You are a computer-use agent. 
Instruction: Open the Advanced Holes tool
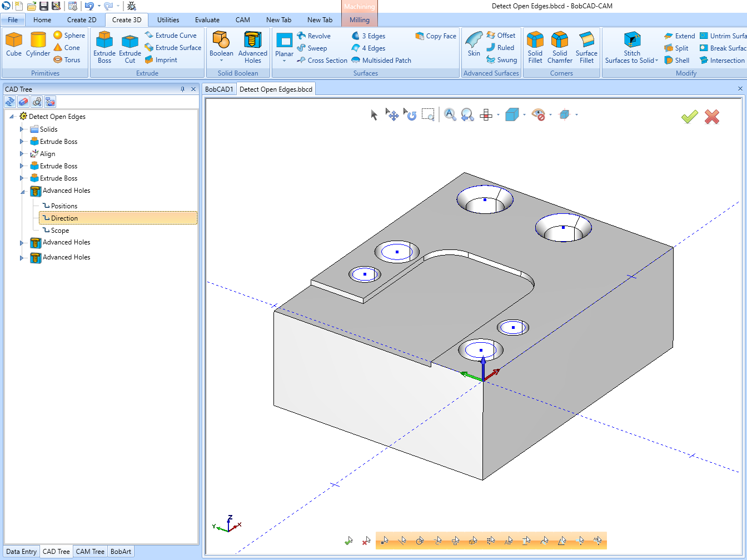pyautogui.click(x=253, y=47)
